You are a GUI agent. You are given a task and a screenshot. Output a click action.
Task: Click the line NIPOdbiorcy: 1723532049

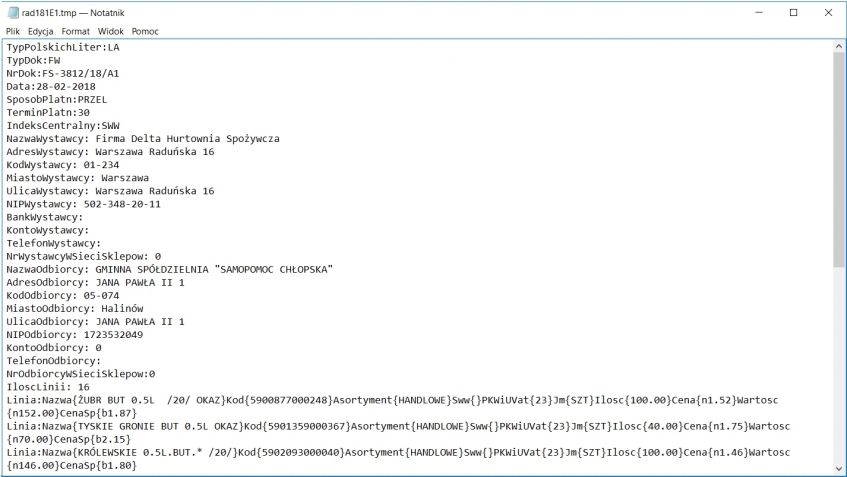tap(75, 334)
